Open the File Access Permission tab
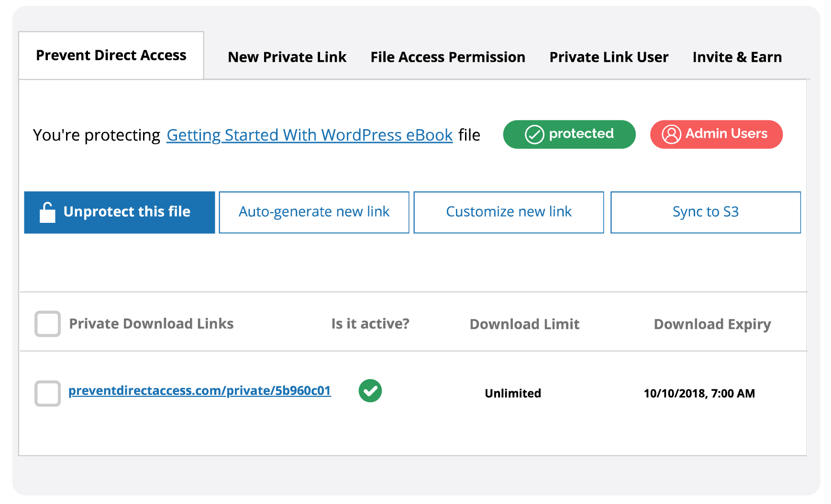This screenshot has height=504, width=831. point(447,57)
